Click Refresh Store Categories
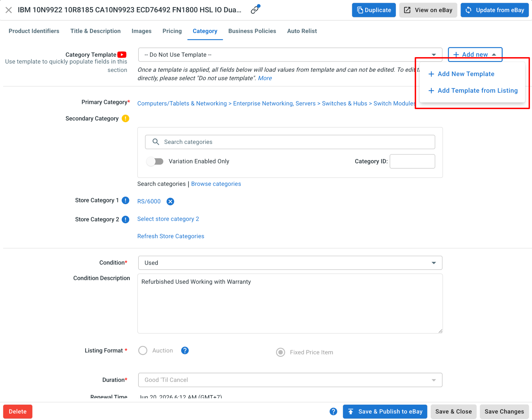Screen dimensions: 532x420 [171, 236]
